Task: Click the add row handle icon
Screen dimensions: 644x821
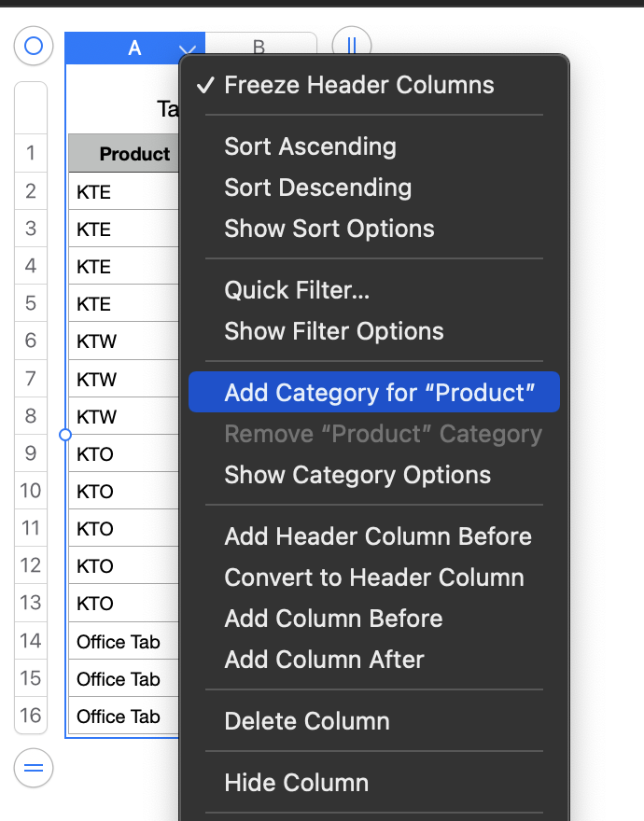Action: pos(34,769)
